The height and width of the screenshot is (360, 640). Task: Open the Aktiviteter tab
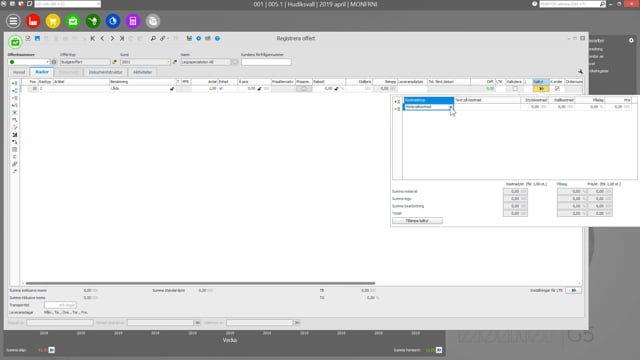142,72
